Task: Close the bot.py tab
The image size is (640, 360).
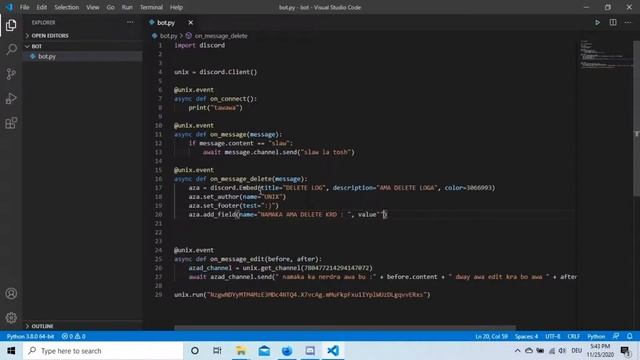Action: pyautogui.click(x=191, y=23)
